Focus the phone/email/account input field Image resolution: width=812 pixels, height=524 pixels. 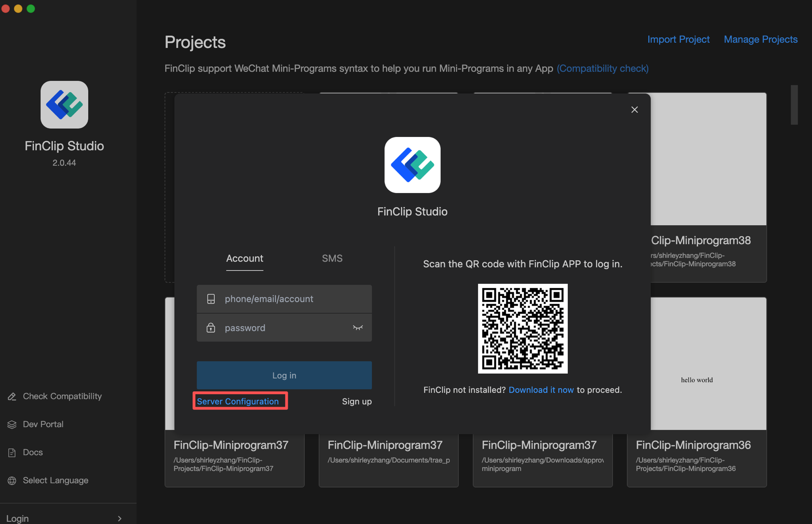point(291,299)
